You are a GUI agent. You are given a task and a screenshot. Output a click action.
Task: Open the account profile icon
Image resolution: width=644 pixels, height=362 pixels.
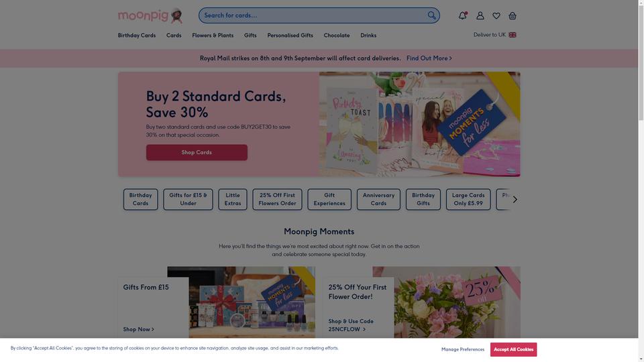(x=480, y=15)
